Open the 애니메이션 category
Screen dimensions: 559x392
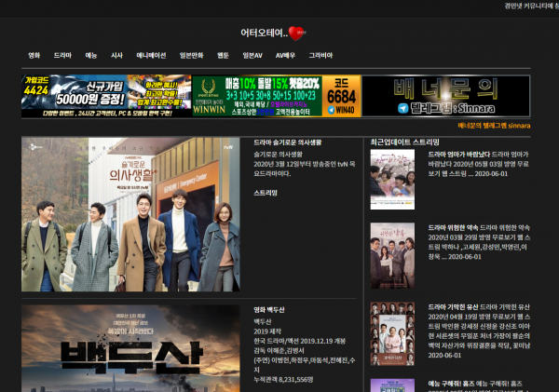(x=151, y=55)
